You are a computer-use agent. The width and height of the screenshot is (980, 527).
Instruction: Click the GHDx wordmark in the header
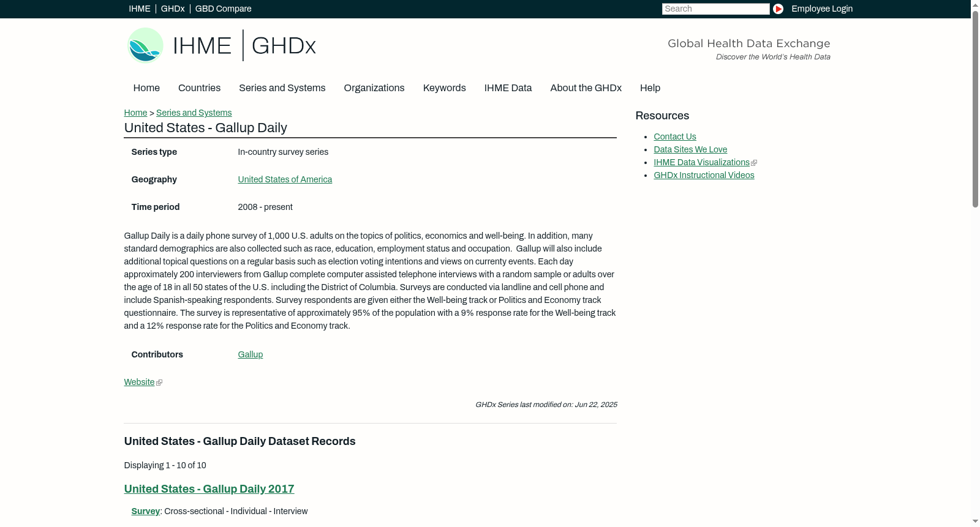click(x=284, y=46)
